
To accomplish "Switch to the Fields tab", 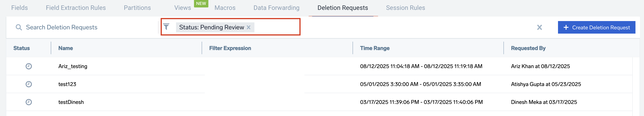I will (20, 8).
